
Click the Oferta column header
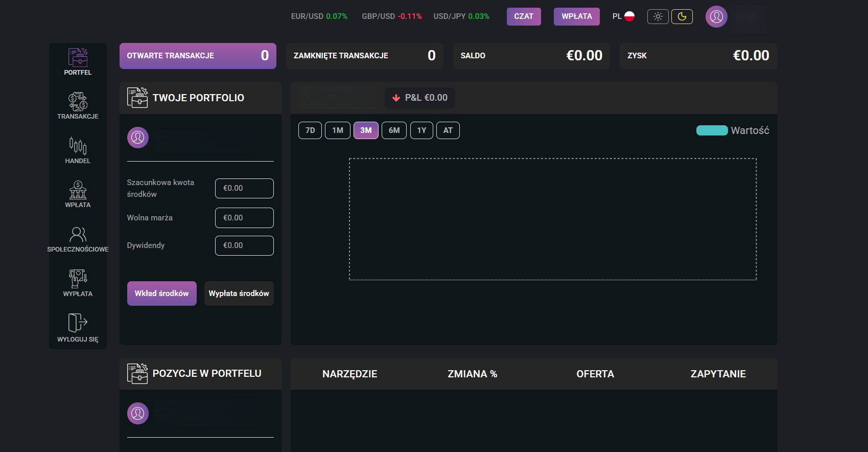pyautogui.click(x=595, y=374)
